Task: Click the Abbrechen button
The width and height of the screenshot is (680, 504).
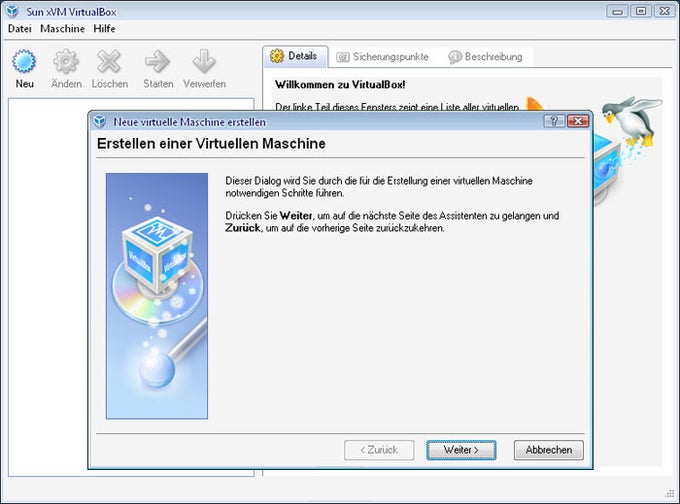Action: pyautogui.click(x=549, y=450)
